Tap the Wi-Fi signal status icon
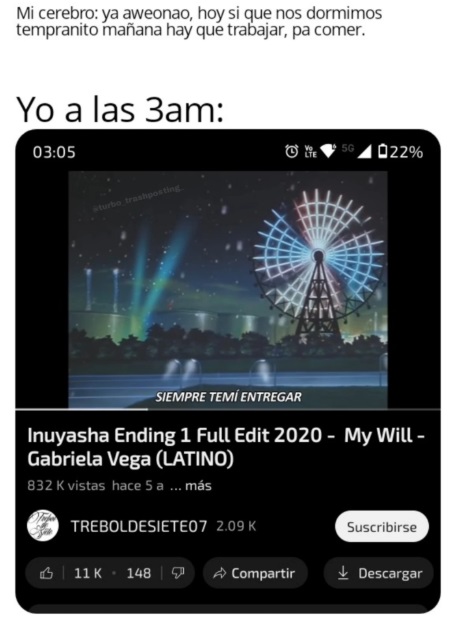Image resolution: width=457 pixels, height=617 pixels. coord(328,151)
